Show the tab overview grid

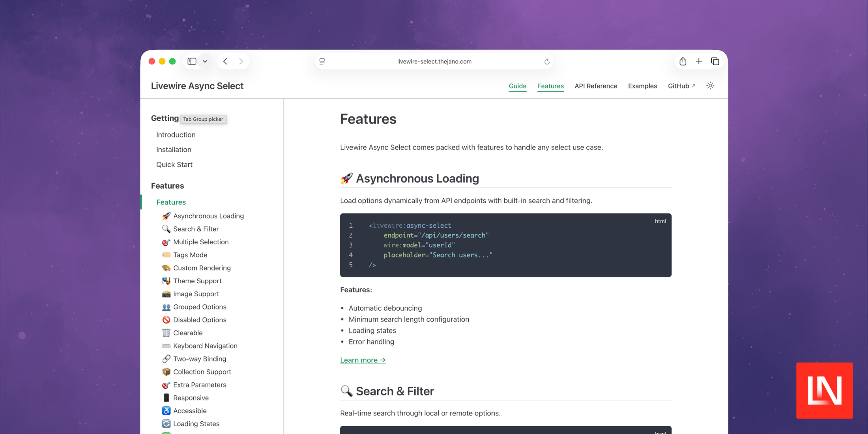715,61
